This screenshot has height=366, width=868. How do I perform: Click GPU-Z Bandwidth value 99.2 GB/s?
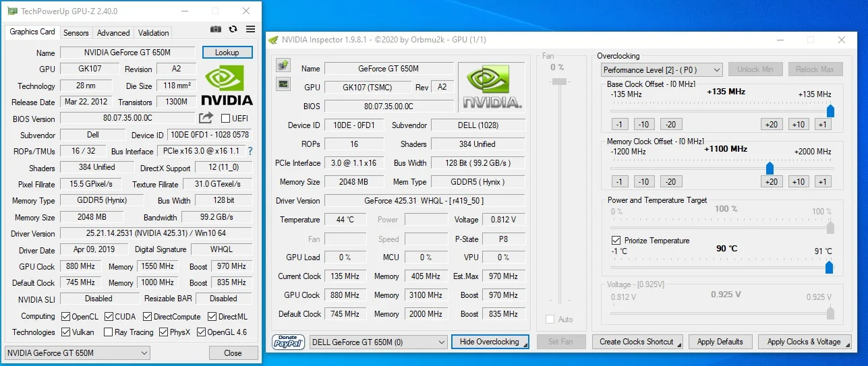coord(217,217)
